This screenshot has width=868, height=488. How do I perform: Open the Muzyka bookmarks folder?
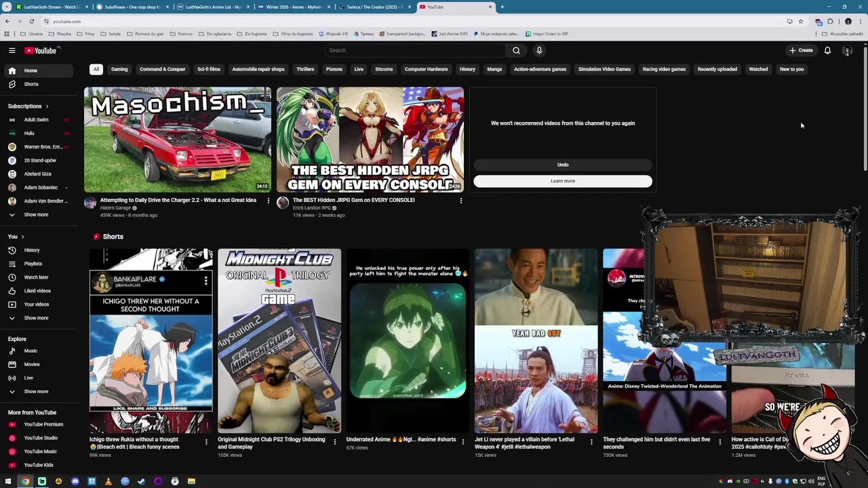point(60,34)
